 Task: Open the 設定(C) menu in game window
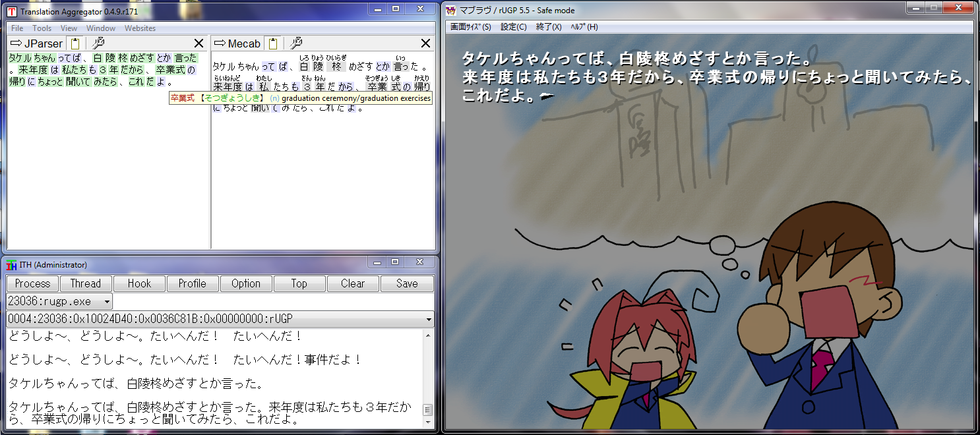pyautogui.click(x=514, y=27)
